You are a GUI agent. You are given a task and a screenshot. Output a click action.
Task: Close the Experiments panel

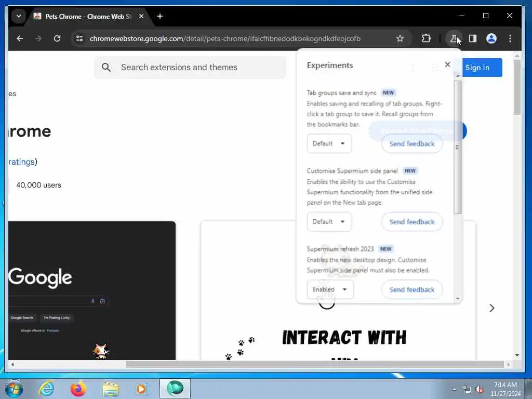coord(447,64)
